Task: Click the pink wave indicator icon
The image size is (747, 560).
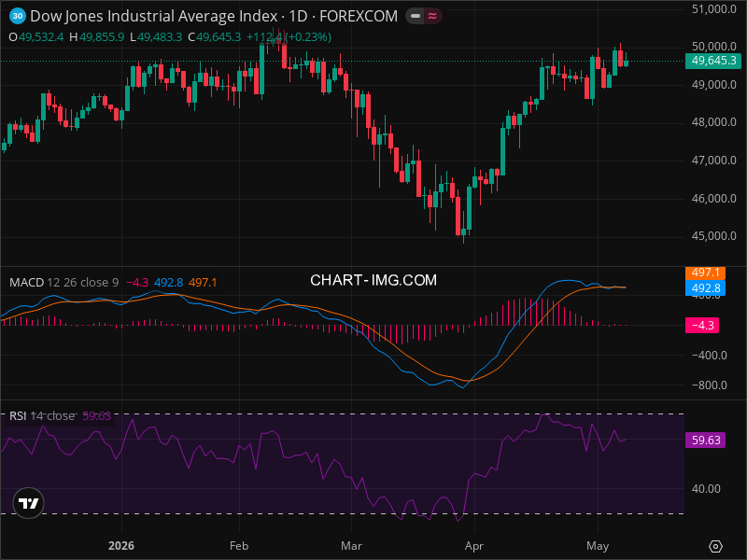Action: [432, 16]
